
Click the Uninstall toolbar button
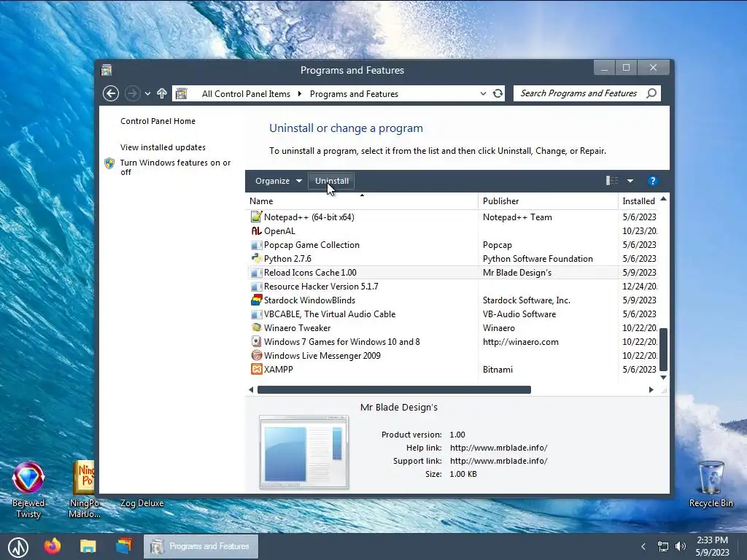coord(332,181)
